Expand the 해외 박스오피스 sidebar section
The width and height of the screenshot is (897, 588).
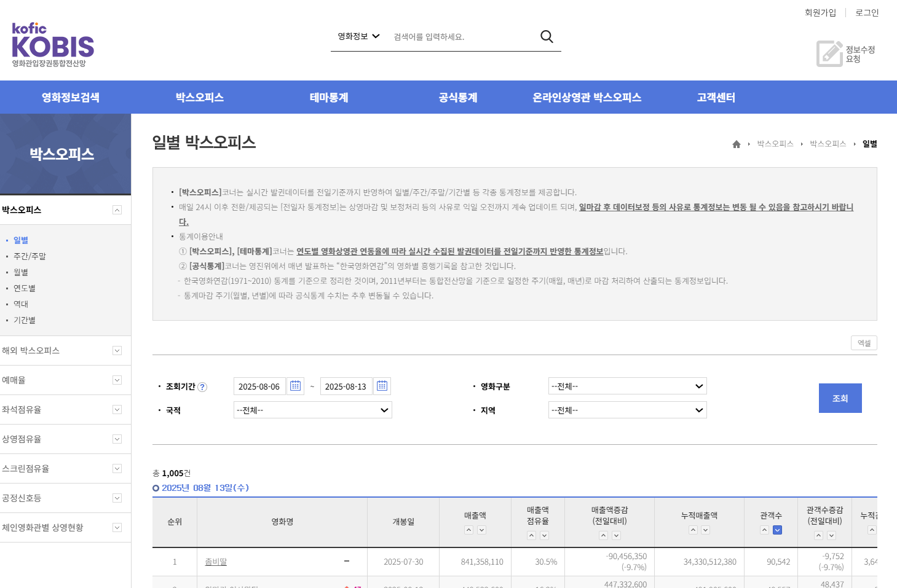pyautogui.click(x=116, y=350)
